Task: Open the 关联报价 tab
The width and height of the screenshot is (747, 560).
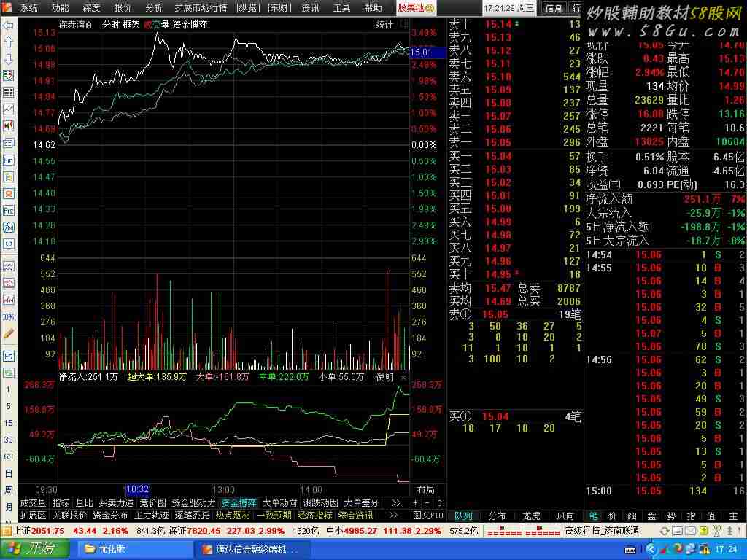Action: (x=69, y=516)
